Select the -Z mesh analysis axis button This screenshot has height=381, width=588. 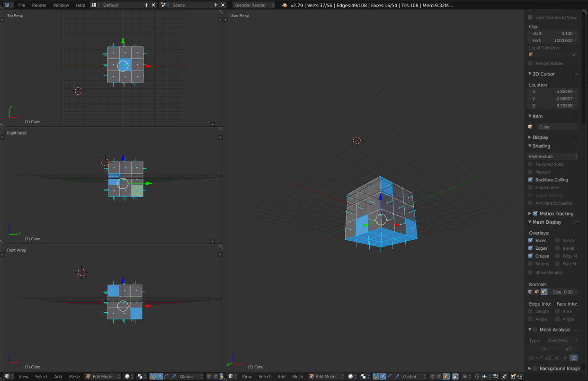coord(573,358)
